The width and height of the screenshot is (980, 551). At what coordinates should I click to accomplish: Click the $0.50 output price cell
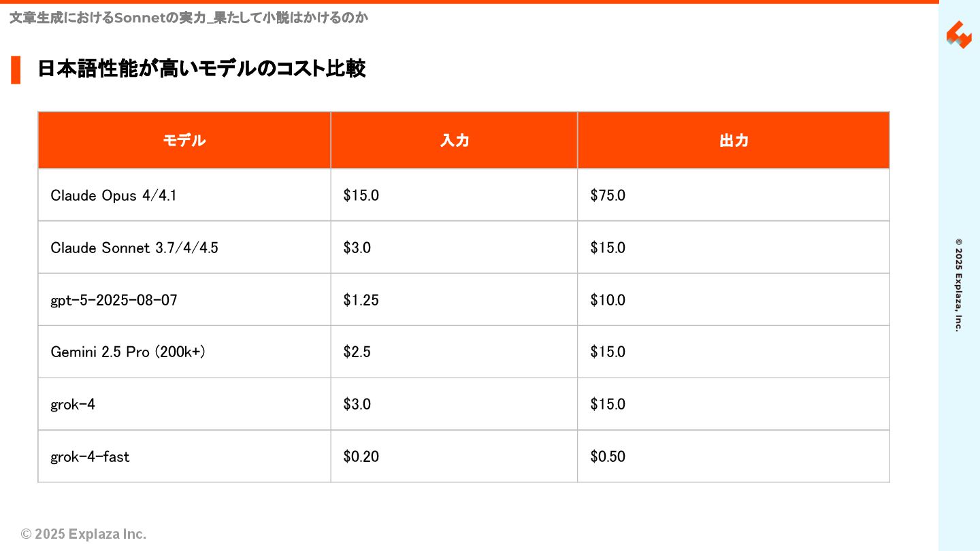click(734, 456)
